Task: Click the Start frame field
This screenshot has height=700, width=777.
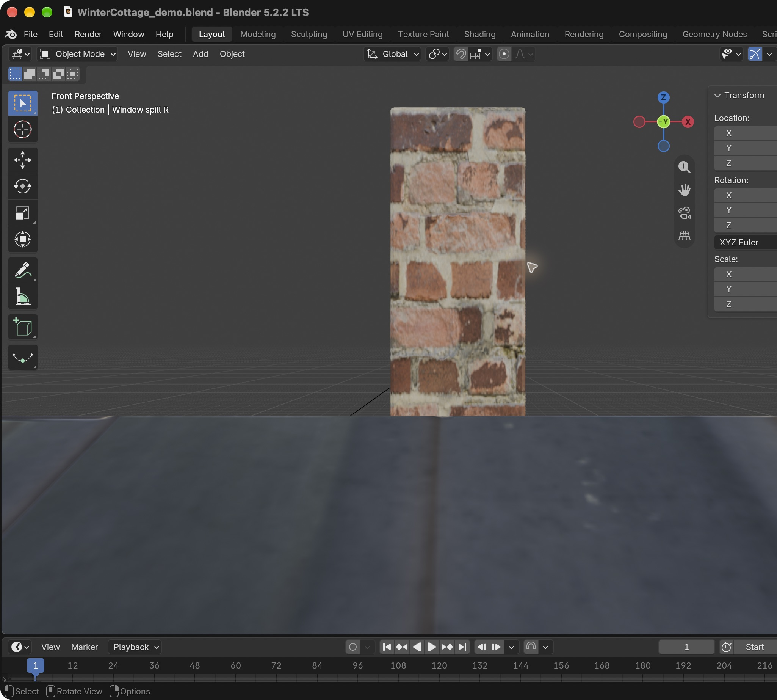Action: point(755,647)
